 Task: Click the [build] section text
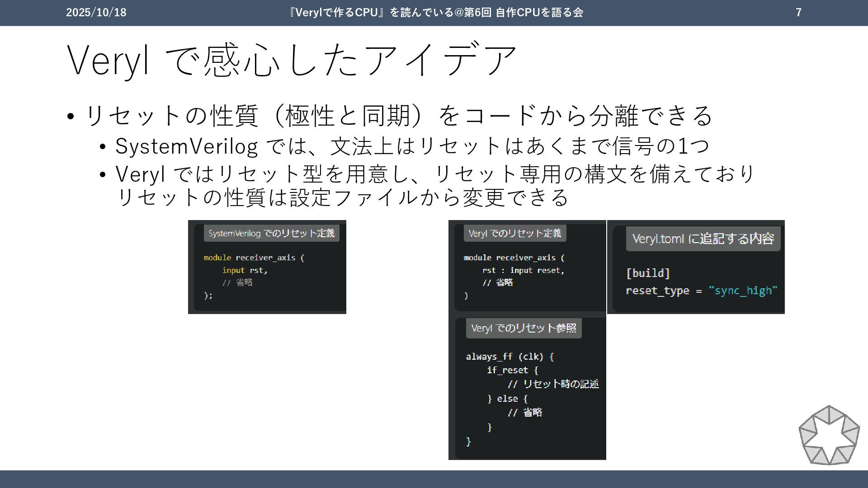(x=648, y=273)
